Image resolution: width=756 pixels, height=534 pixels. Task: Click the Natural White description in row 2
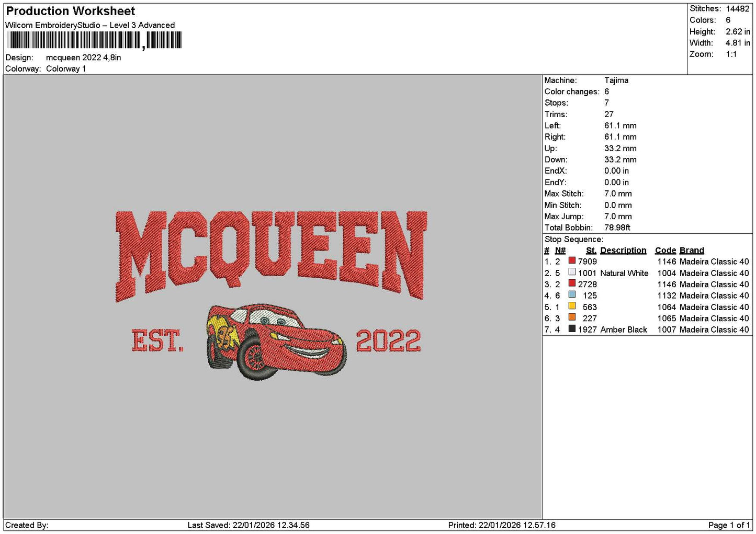click(x=624, y=273)
